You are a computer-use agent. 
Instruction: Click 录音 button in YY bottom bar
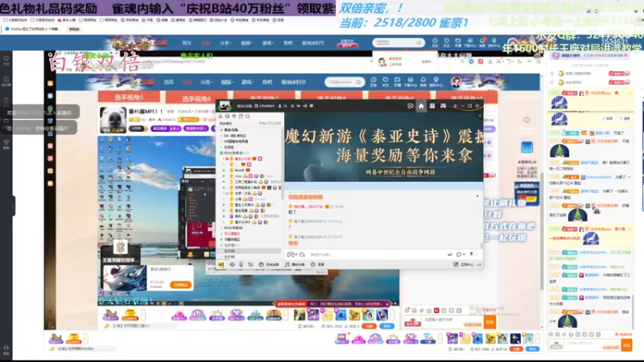(317, 265)
